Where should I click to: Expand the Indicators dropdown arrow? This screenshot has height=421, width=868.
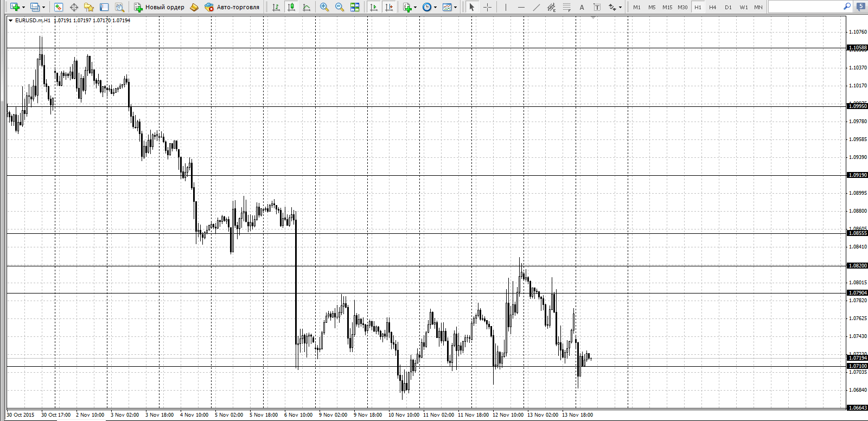click(416, 7)
